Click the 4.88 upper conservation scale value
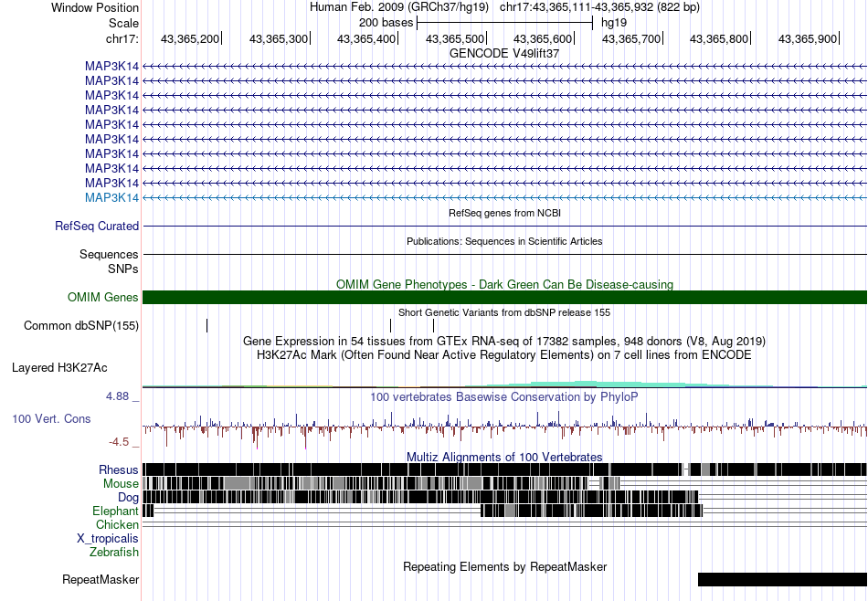Viewport: 868px width, 601px height. [117, 396]
